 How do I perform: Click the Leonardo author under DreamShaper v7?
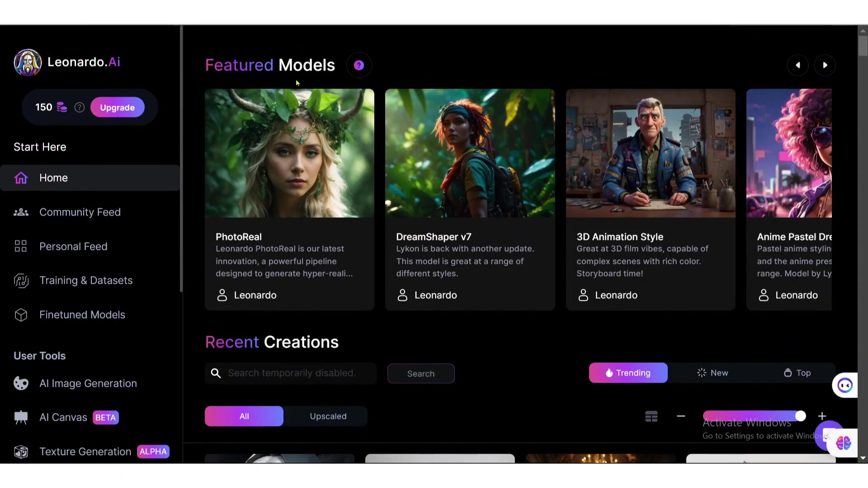(x=435, y=296)
